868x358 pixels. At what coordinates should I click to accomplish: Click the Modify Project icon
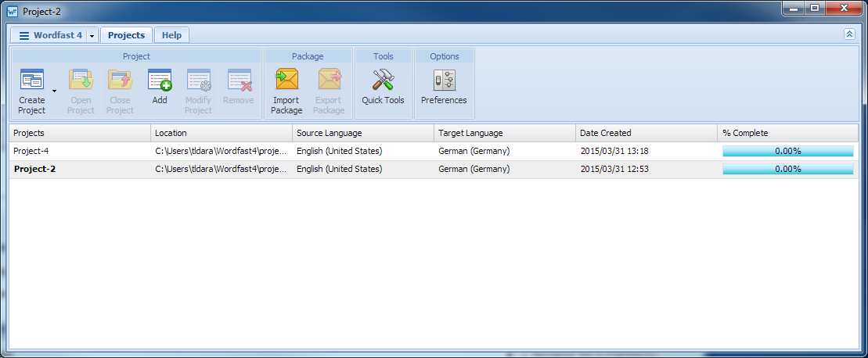pyautogui.click(x=199, y=80)
